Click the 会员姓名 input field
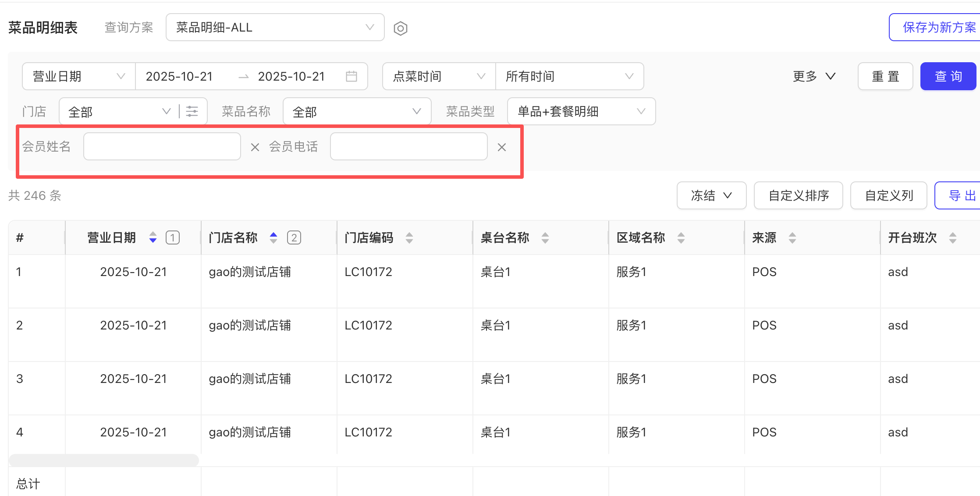The image size is (980, 496). (x=162, y=146)
